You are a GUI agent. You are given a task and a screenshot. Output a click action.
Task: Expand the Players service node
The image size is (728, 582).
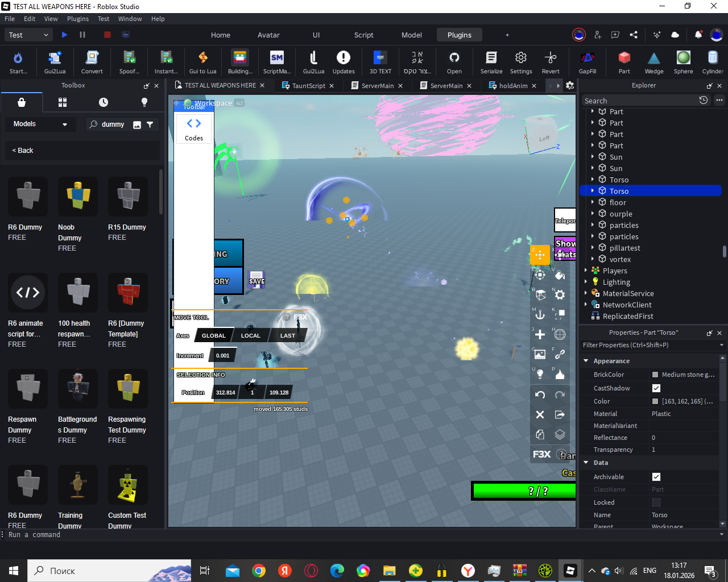586,271
